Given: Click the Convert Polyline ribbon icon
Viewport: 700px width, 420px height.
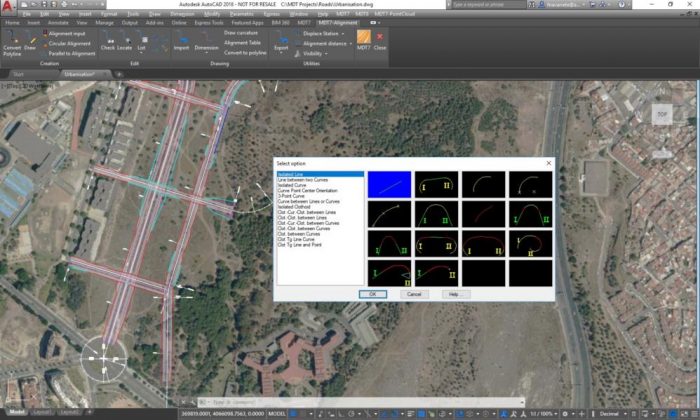Looking at the screenshot, I should pos(12,41).
